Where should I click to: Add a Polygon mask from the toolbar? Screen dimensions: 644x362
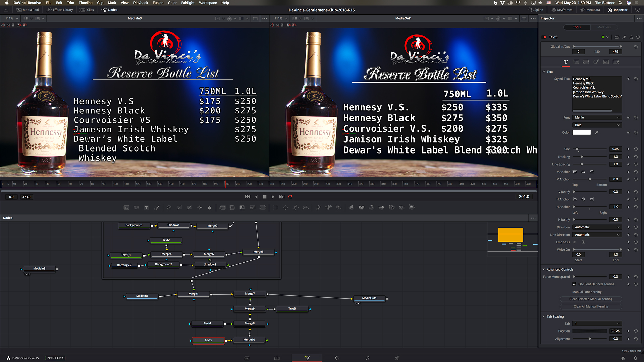pos(296,208)
